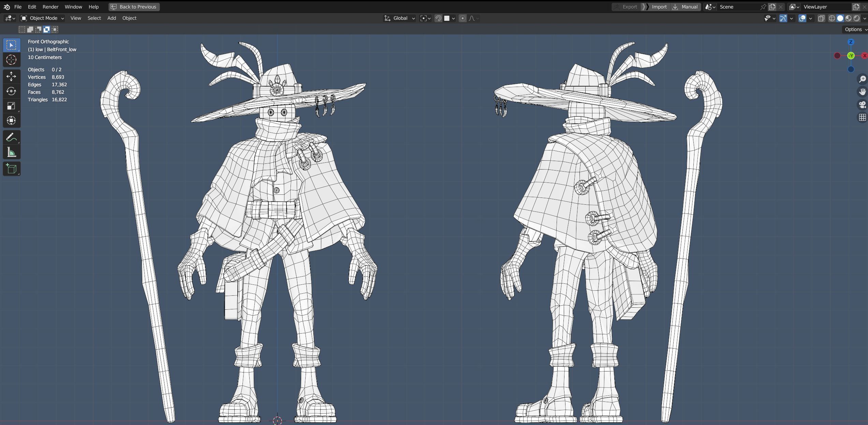Add a new view layer icon
The height and width of the screenshot is (425, 868).
pyautogui.click(x=856, y=7)
